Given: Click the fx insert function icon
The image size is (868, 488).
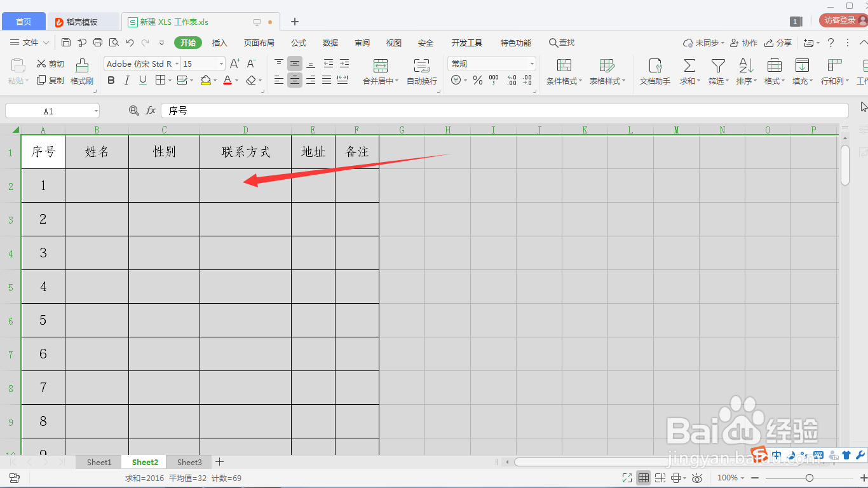Looking at the screenshot, I should pos(151,111).
